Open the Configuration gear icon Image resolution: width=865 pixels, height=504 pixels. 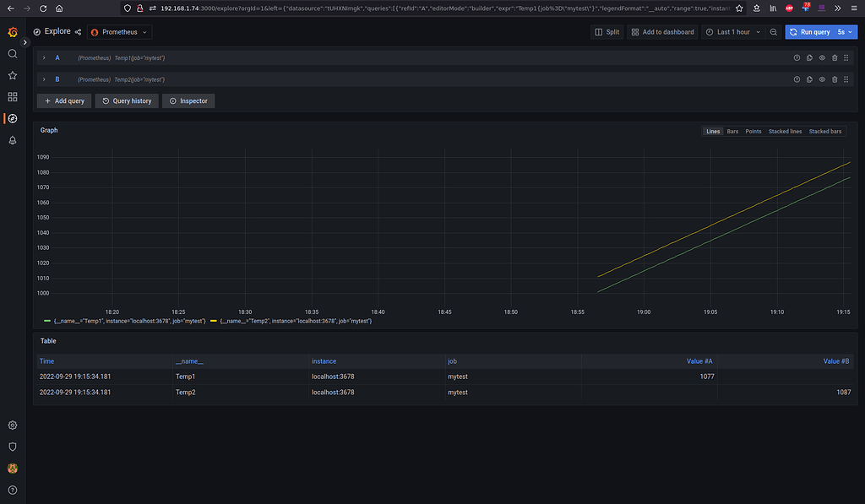pos(12,425)
